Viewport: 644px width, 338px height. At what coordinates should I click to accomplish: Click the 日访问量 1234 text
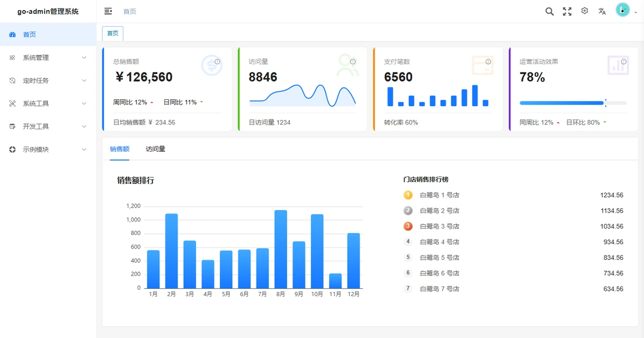[269, 122]
